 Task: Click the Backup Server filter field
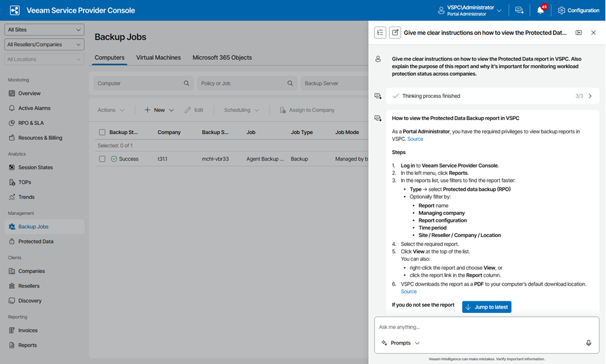(x=334, y=83)
